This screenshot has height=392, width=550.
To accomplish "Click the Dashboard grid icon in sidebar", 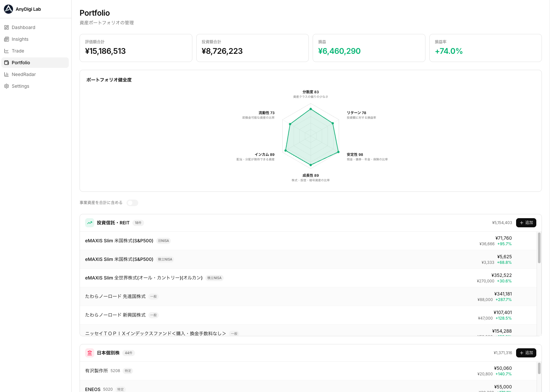I will tap(7, 27).
